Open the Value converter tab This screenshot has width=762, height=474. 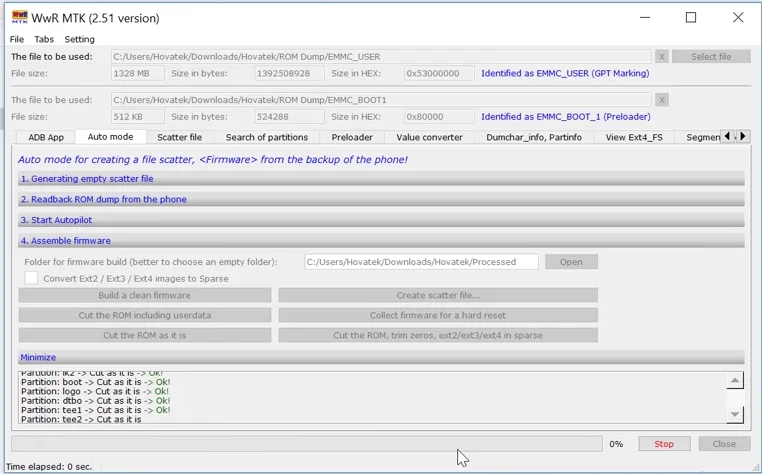pos(429,137)
